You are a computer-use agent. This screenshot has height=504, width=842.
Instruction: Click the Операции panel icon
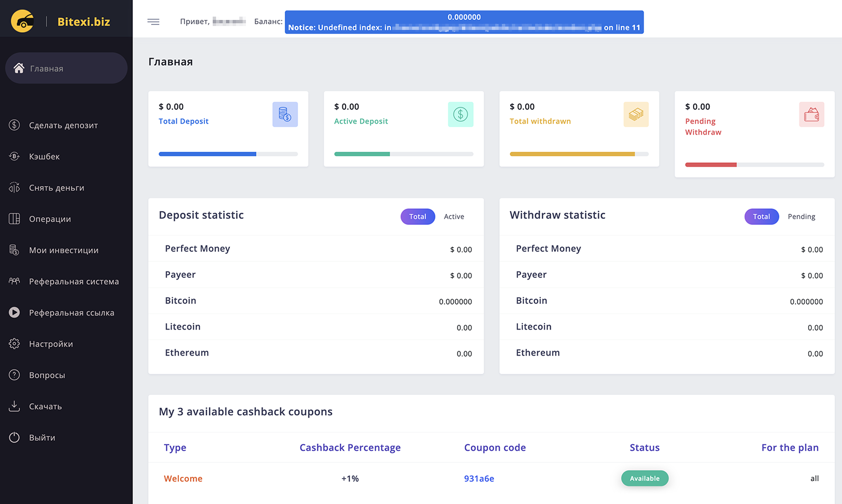(14, 219)
